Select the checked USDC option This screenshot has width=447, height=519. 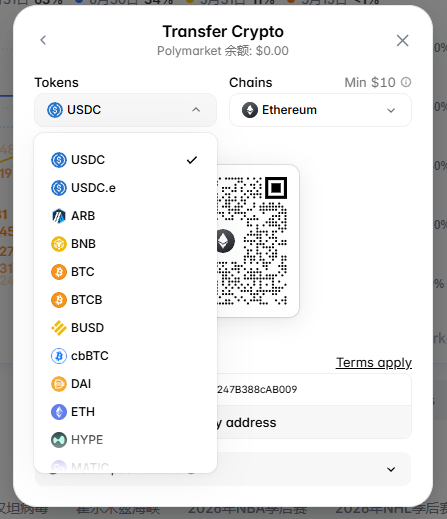tap(125, 160)
